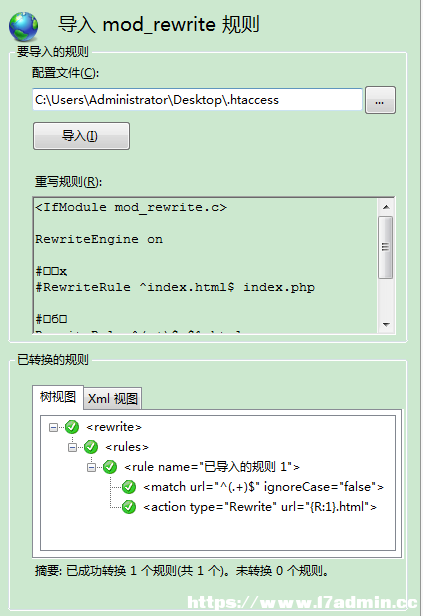
Task: Select the <action type="Rewrite"> tree item
Action: coord(260,507)
